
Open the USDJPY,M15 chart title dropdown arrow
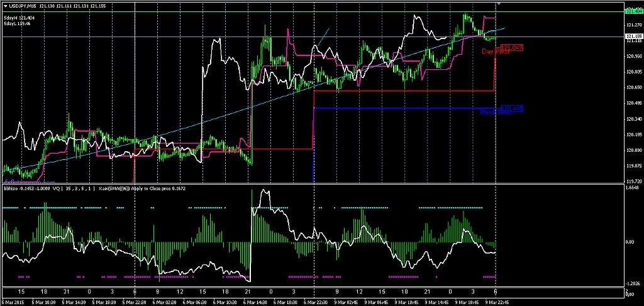point(5,8)
